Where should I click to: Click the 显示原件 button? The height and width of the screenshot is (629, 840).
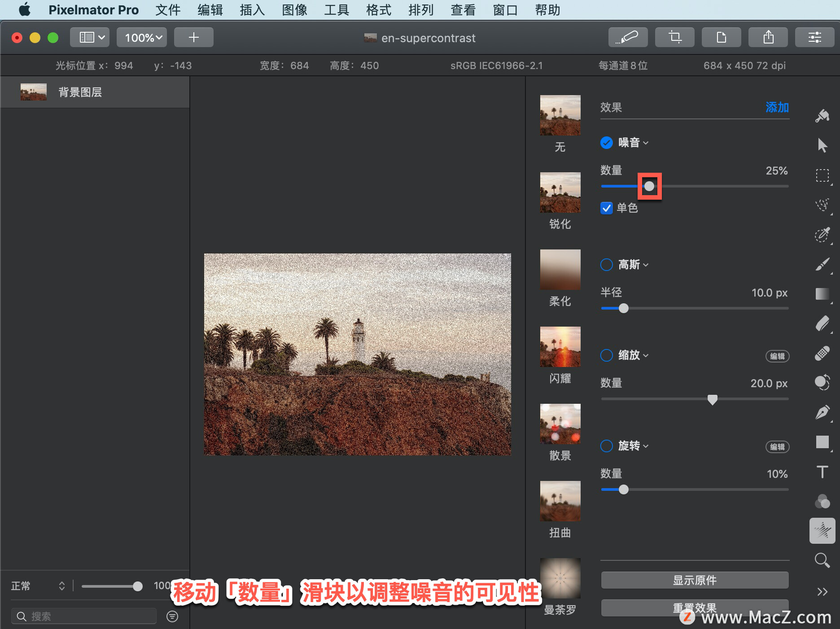click(x=695, y=580)
